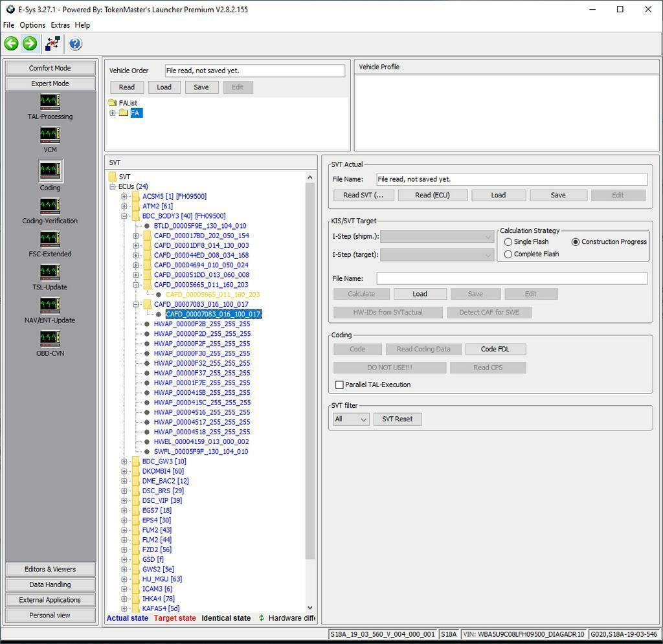Expand CAFD_000017BD_202_050_154 node
663x644 pixels.
coord(136,236)
